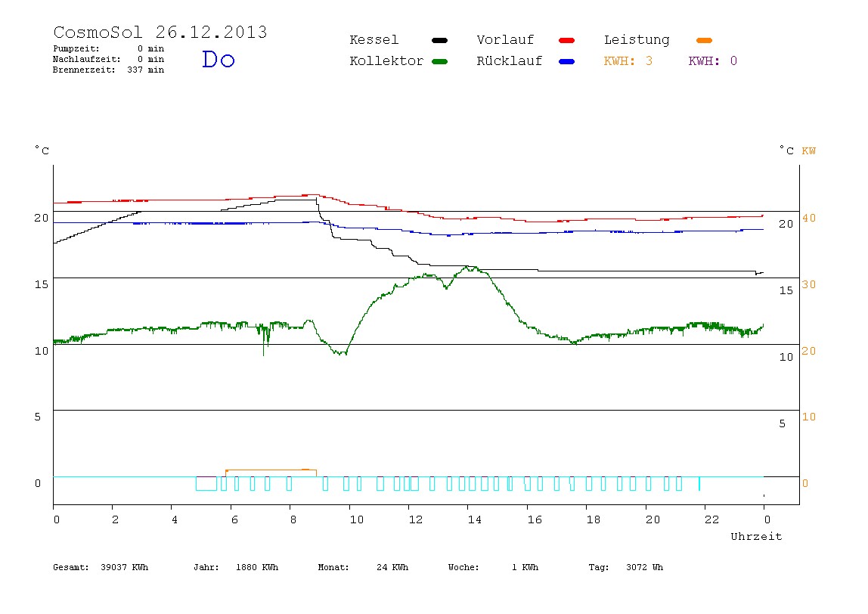Click the red Vorlauf legend swatch
Image resolution: width=868 pixels, height=614 pixels.
(x=567, y=40)
